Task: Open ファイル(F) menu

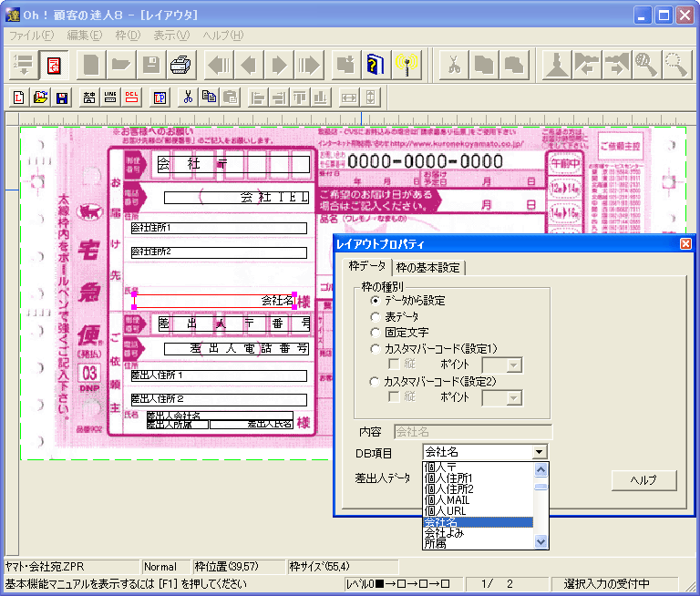Action: 31,36
